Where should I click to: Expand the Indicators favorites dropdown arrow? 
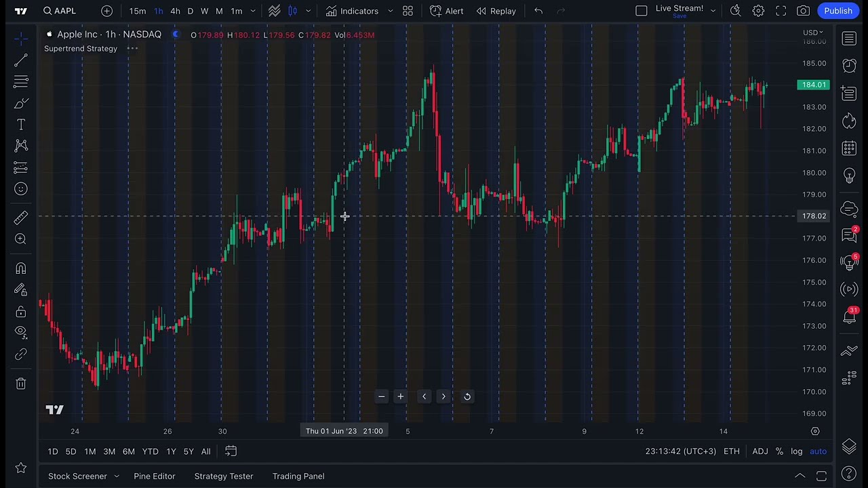click(x=390, y=11)
